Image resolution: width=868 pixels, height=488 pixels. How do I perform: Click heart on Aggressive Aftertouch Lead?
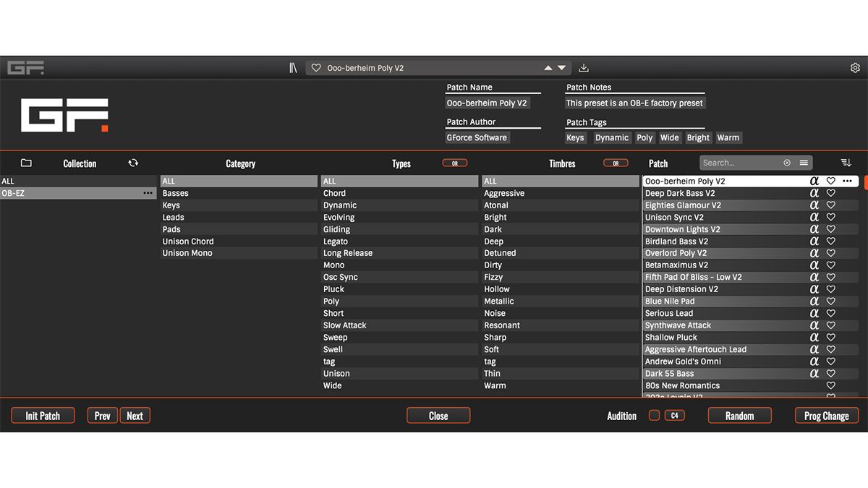(x=831, y=349)
